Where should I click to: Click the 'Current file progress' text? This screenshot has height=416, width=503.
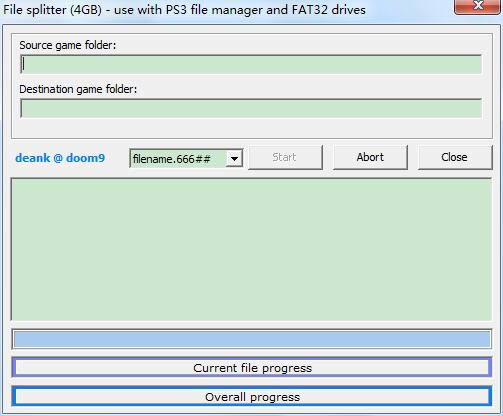pyautogui.click(x=252, y=368)
